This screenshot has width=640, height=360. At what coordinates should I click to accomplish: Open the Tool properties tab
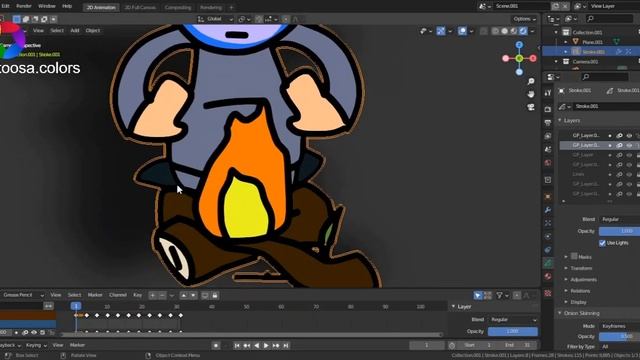click(x=548, y=93)
